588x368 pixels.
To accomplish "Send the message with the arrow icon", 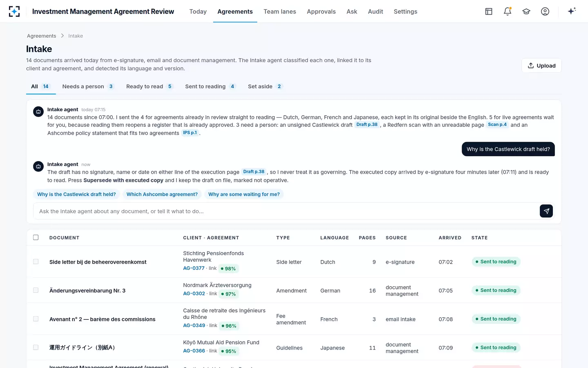I will point(546,211).
